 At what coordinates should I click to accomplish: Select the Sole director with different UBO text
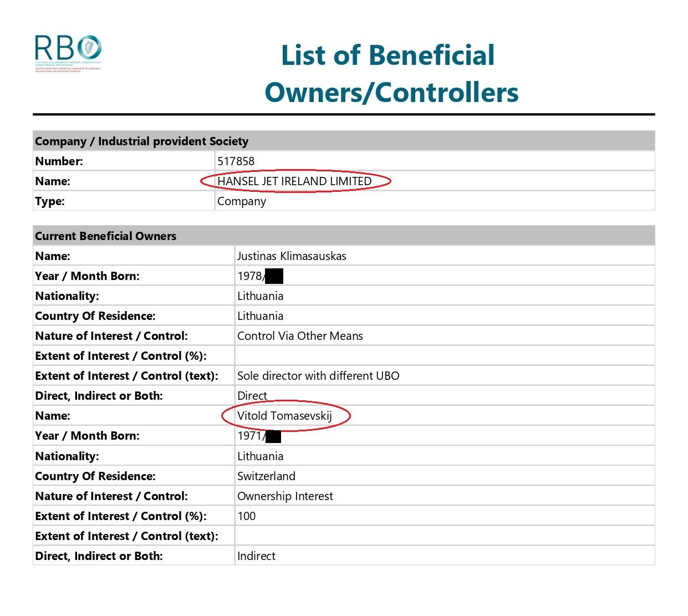click(318, 376)
